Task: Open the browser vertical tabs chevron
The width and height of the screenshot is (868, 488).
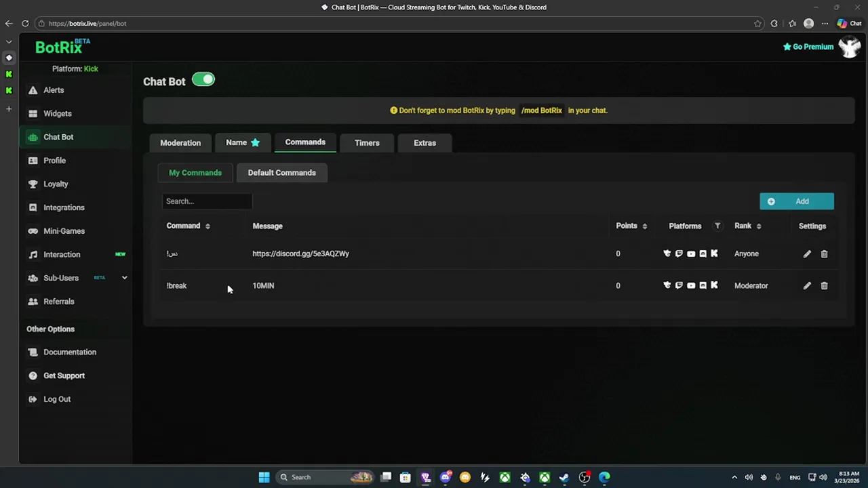Action: coord(9,41)
